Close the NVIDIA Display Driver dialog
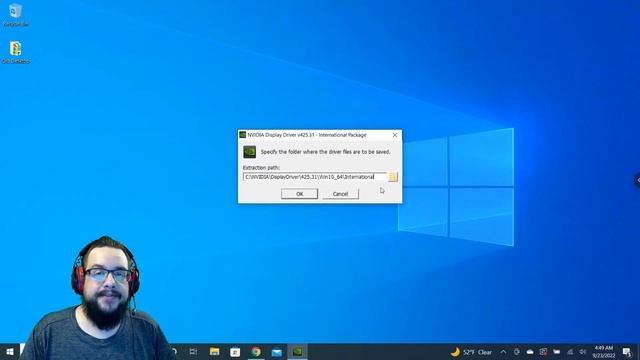 [395, 135]
